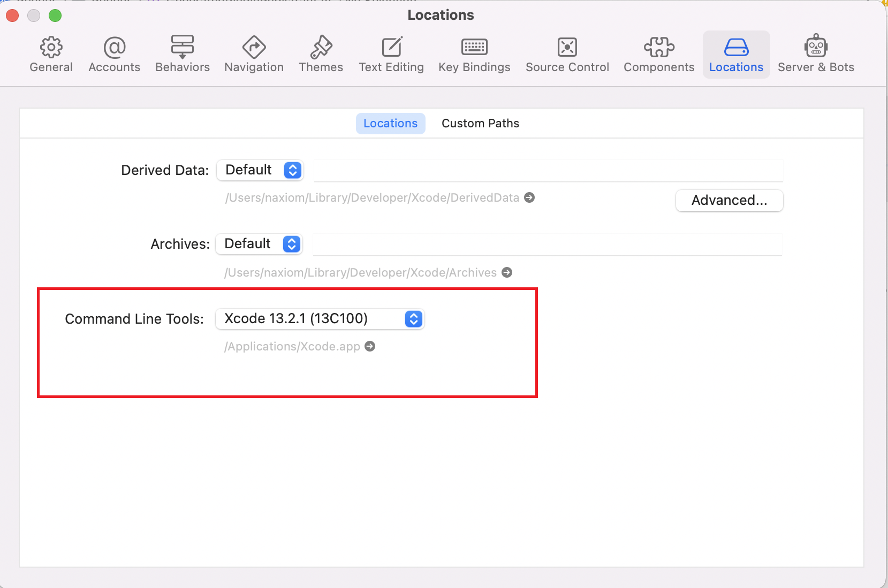Switch to the Behaviors preferences pane
The image size is (888, 588).
tap(183, 55)
